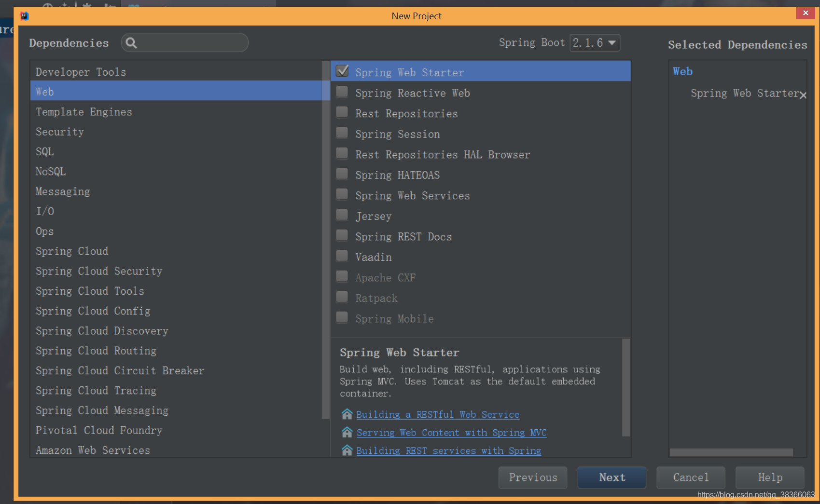
Task: Tick the Vaadin checkbox
Action: [342, 256]
